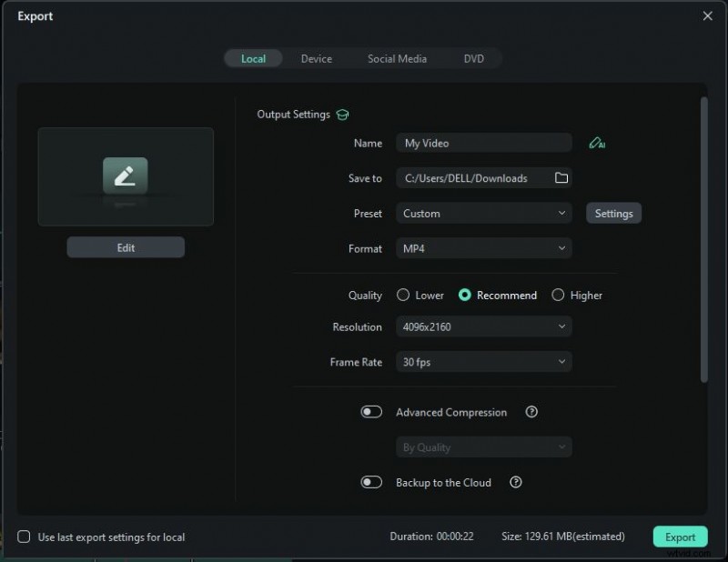Open the Preset dropdown
This screenshot has width=728, height=562.
(483, 213)
